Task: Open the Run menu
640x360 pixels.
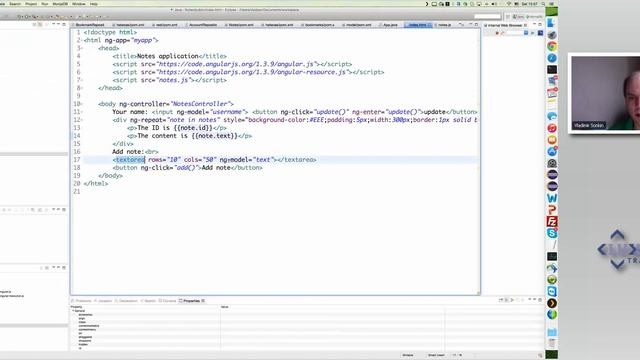Action: [x=44, y=4]
